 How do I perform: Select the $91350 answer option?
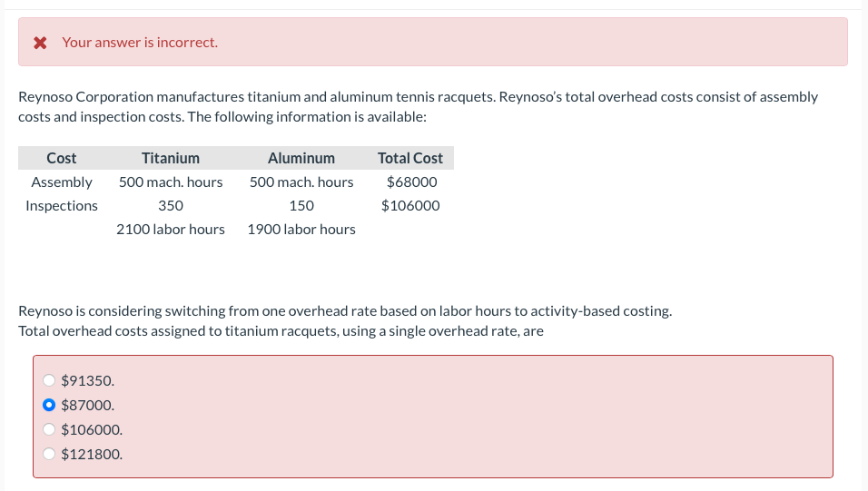point(49,380)
